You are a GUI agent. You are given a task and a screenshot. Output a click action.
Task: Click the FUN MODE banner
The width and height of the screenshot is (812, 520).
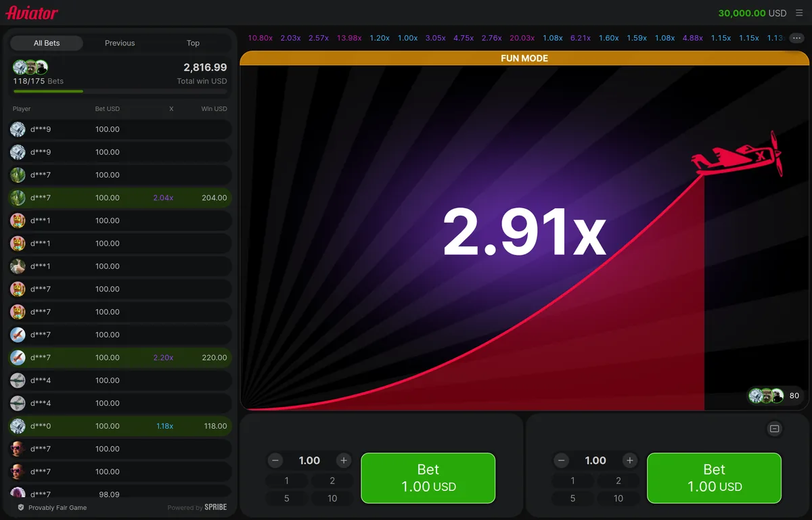click(x=524, y=58)
